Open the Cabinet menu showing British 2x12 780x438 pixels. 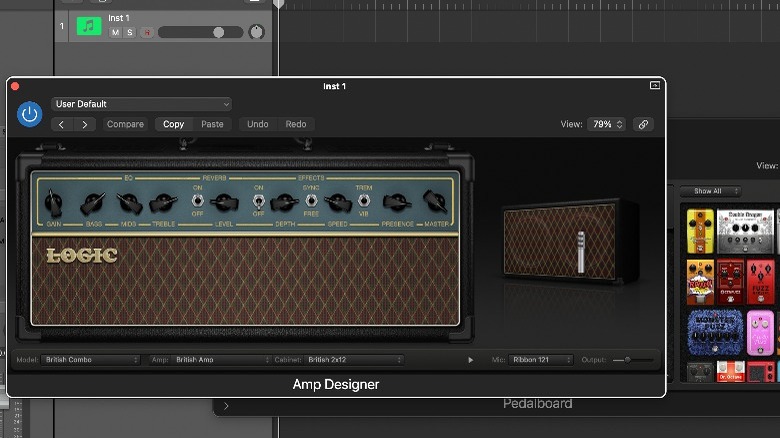[355, 359]
